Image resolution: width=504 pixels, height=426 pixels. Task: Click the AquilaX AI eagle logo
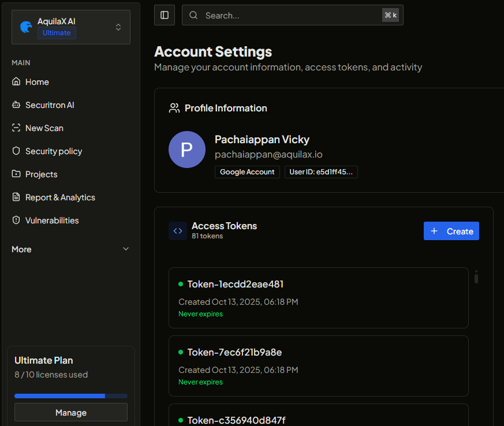pos(26,27)
